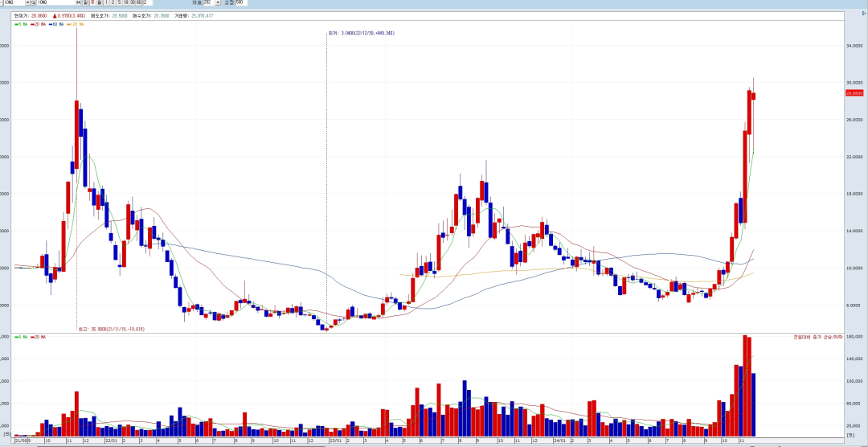Image resolution: width=868 pixels, height=447 pixels.
Task: Click the 60 MA blue legend swatch
Action: [x=49, y=24]
